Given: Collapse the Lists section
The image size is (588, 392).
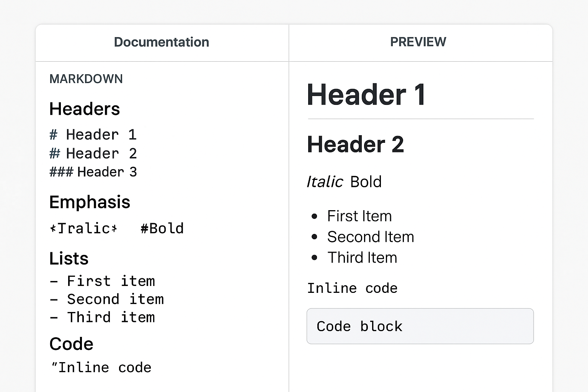Looking at the screenshot, I should tap(69, 258).
